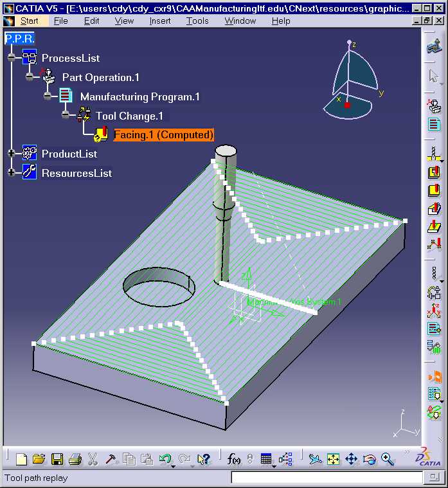Viewport: 448px width, 488px height.
Task: Expand the ProductList tree node
Action: pyautogui.click(x=12, y=153)
